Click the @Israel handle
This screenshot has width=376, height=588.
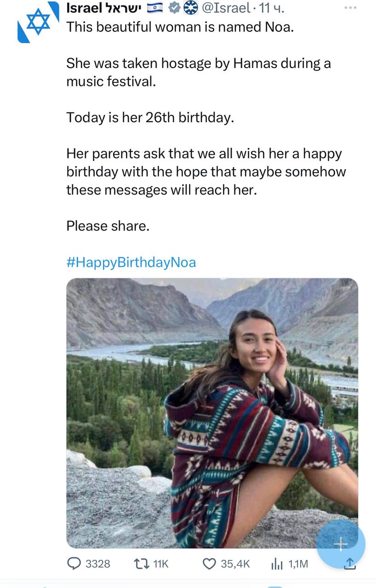tap(226, 8)
